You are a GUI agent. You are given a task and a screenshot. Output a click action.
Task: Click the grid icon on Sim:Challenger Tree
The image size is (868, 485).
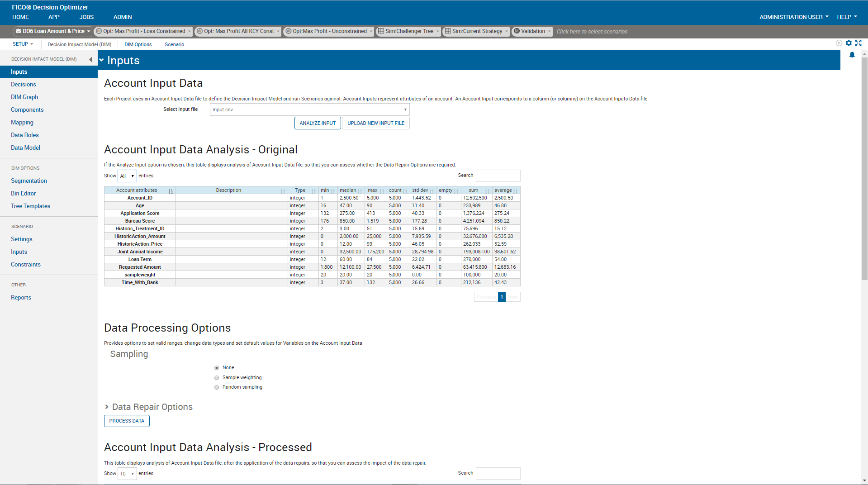tap(380, 31)
